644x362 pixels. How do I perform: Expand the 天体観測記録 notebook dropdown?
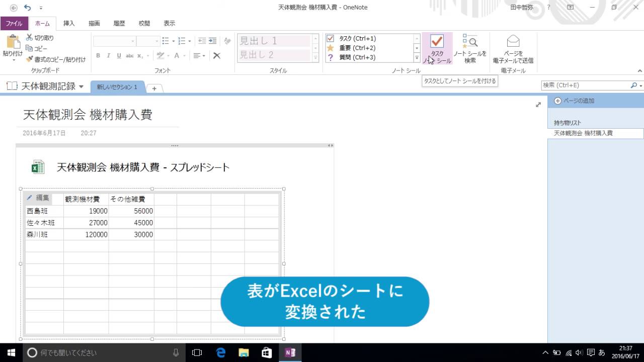[82, 86]
